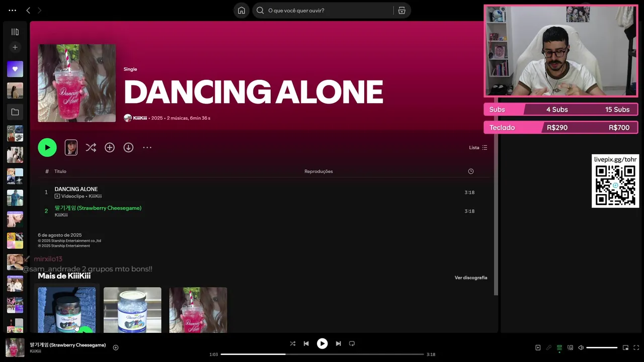This screenshot has height=362, width=644.
Task: Toggle play in the bottom player
Action: (x=322, y=343)
